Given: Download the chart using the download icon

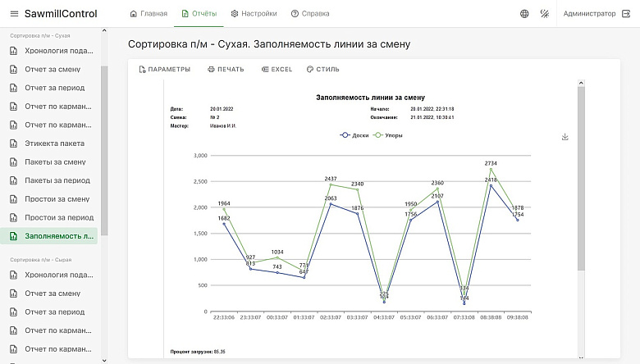Looking at the screenshot, I should [565, 137].
